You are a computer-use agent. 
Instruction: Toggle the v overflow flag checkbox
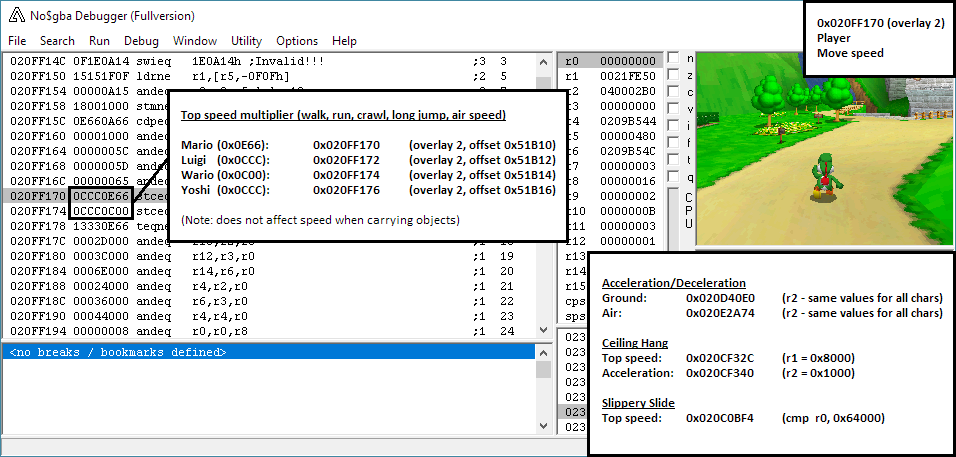click(673, 110)
